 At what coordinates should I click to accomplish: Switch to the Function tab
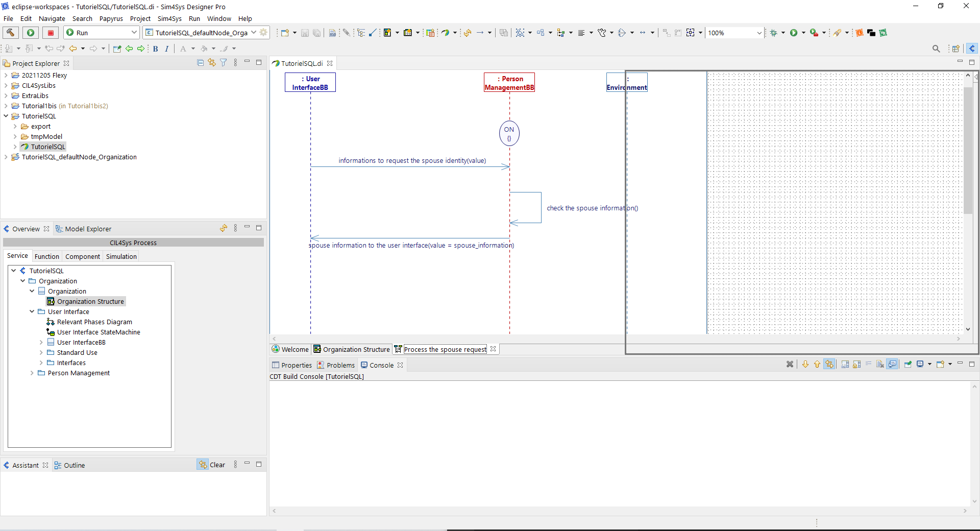point(47,256)
